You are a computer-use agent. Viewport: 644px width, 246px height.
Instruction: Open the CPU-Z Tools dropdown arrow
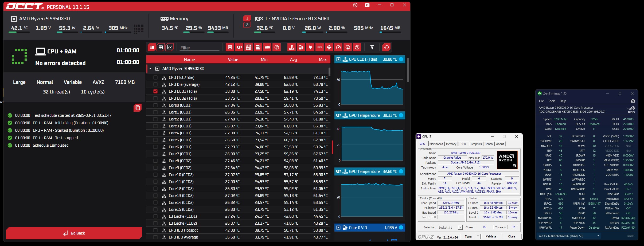pyautogui.click(x=478, y=236)
